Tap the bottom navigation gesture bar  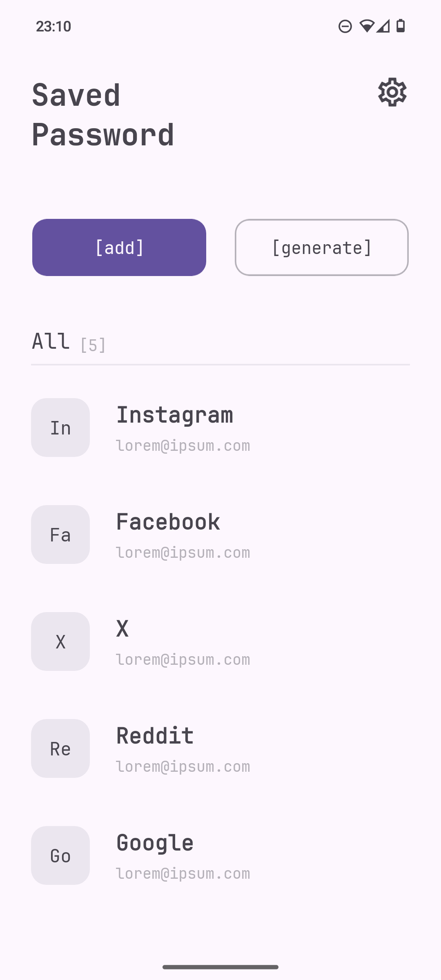click(220, 967)
